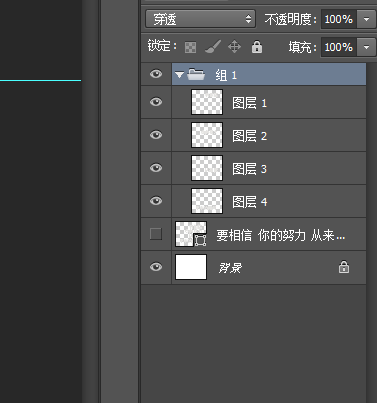Hide 图层 2 with its eye icon
The image size is (377, 403).
tap(156, 135)
